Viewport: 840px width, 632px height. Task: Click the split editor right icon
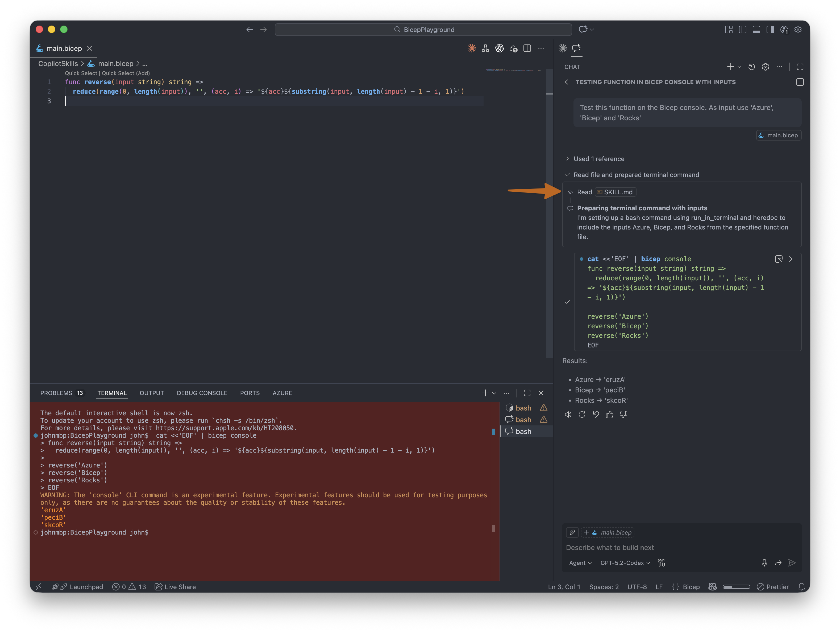click(527, 48)
